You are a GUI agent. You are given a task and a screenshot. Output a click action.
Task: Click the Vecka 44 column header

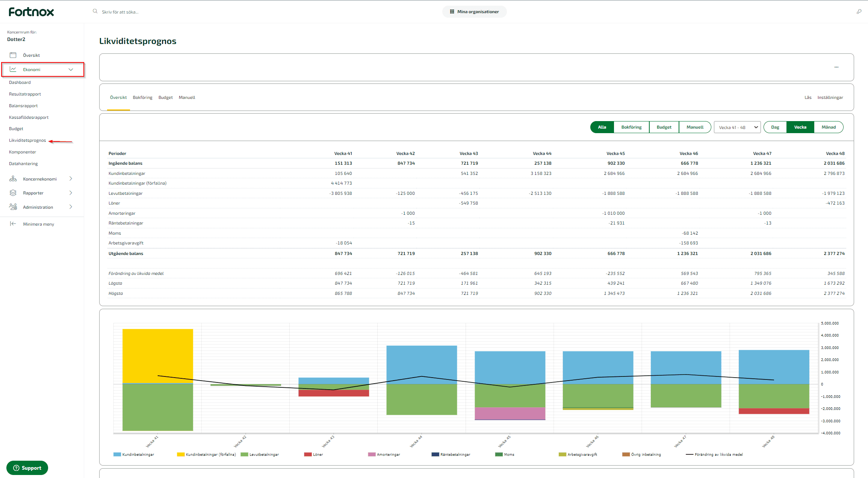542,153
